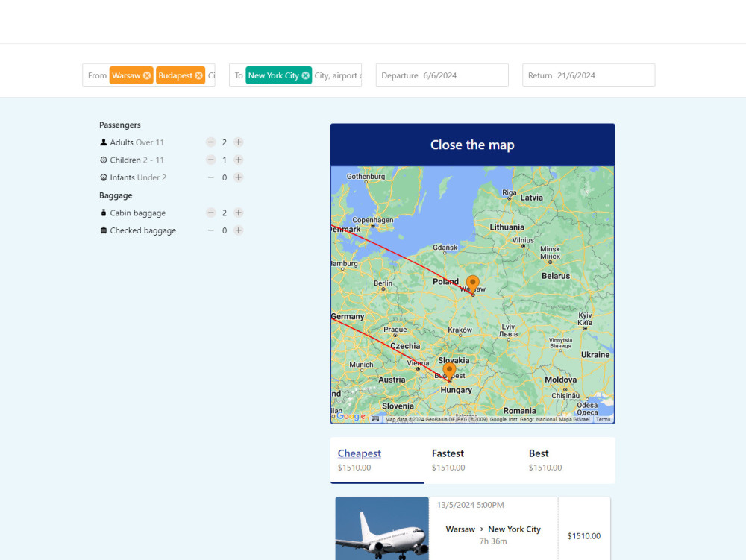Decrease the Adults passenger count
The image size is (746, 560).
211,142
